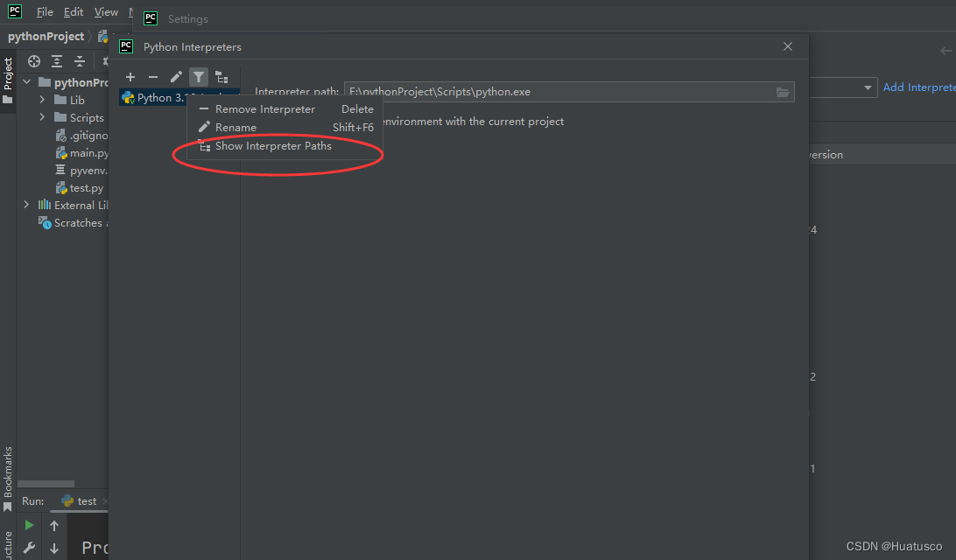Run the test configuration green arrow
Image resolution: width=956 pixels, height=560 pixels.
click(29, 525)
